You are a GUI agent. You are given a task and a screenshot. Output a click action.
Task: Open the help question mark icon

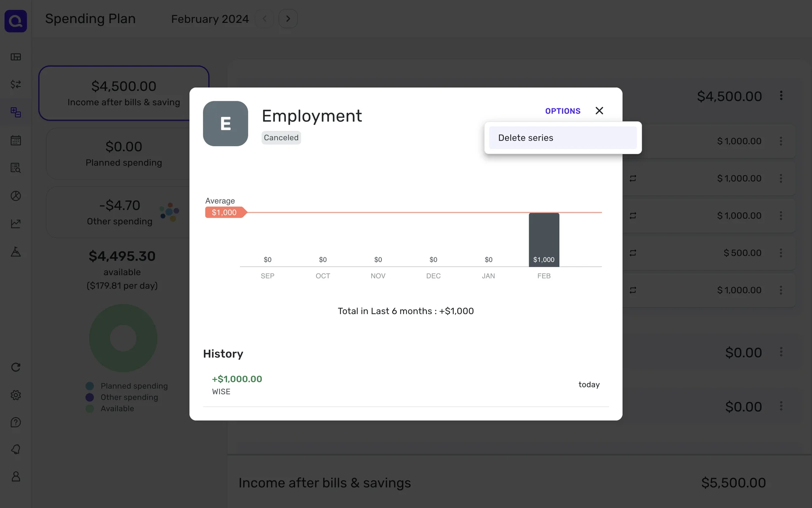(16, 422)
